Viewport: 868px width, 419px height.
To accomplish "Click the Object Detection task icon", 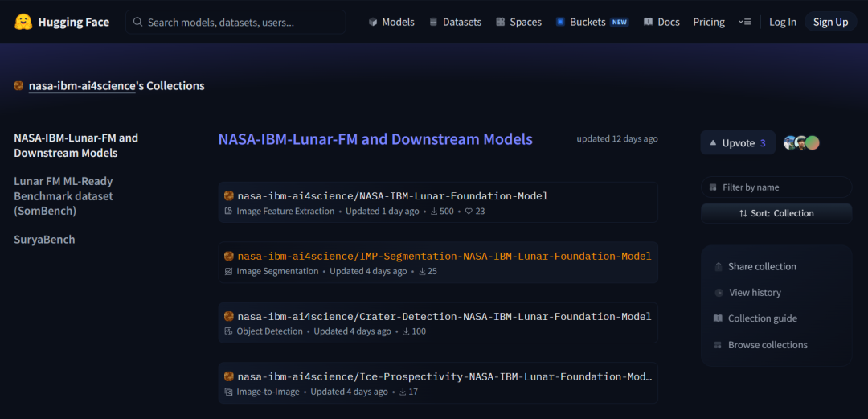I will (228, 331).
